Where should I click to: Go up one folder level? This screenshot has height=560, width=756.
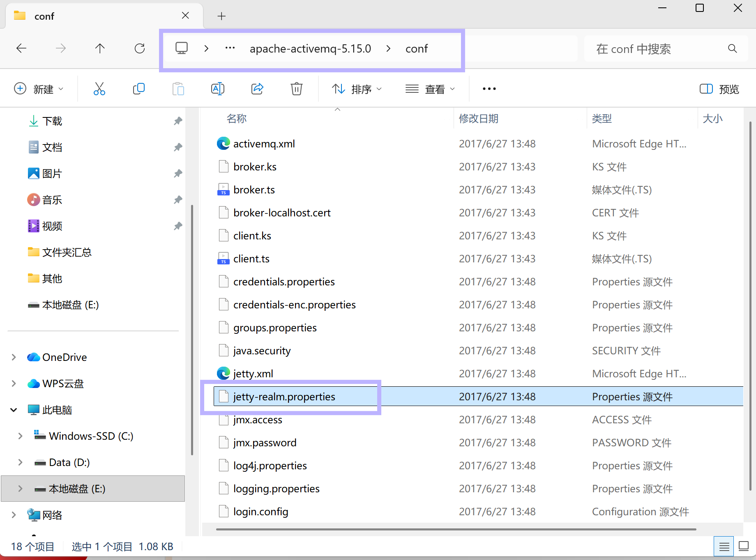tap(100, 48)
